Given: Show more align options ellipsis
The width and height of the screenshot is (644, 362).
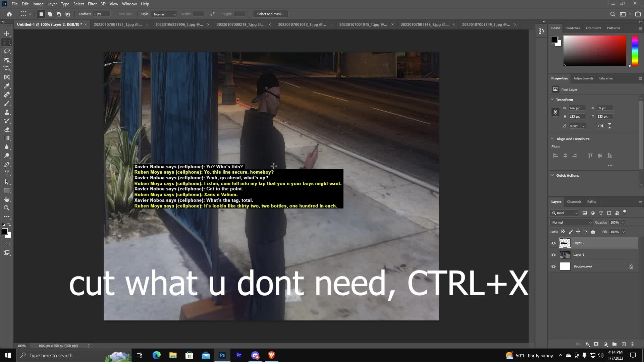Looking at the screenshot, I should click(x=610, y=166).
